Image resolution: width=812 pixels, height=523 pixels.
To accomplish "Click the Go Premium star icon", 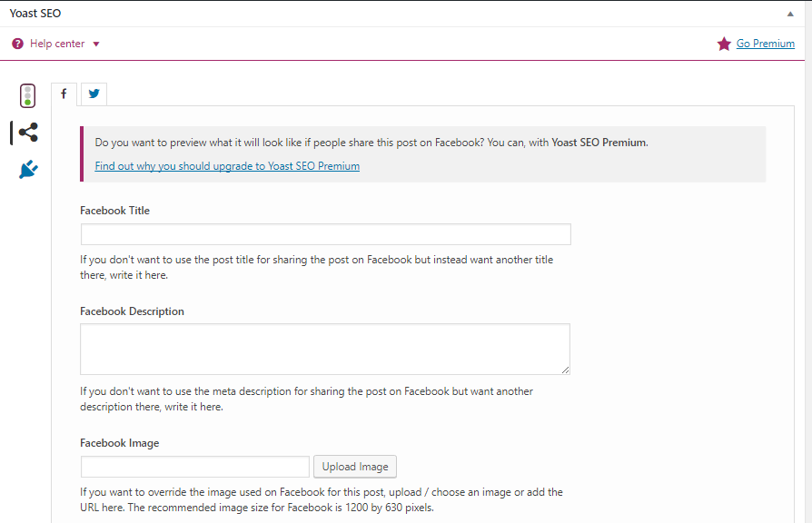I will coord(724,44).
